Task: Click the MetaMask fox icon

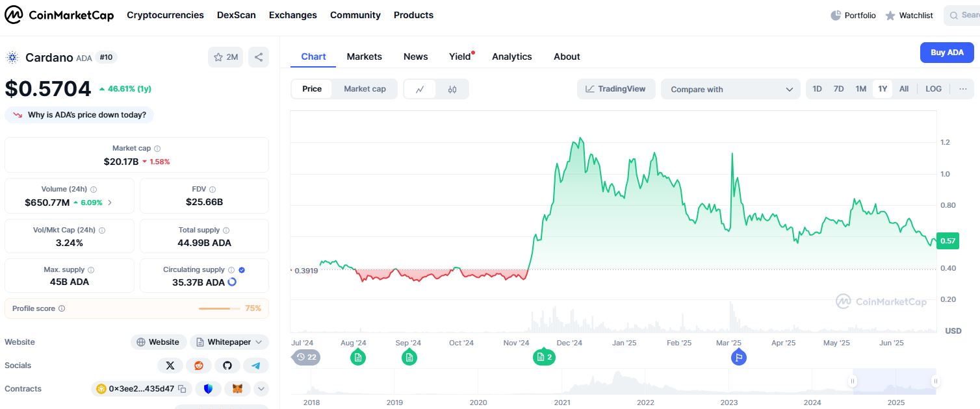Action: [x=238, y=389]
